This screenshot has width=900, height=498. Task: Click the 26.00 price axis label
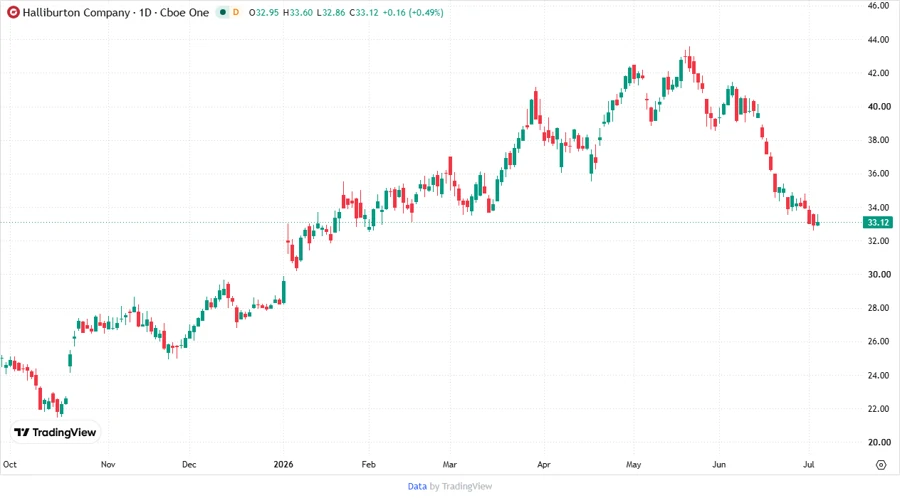coord(879,341)
